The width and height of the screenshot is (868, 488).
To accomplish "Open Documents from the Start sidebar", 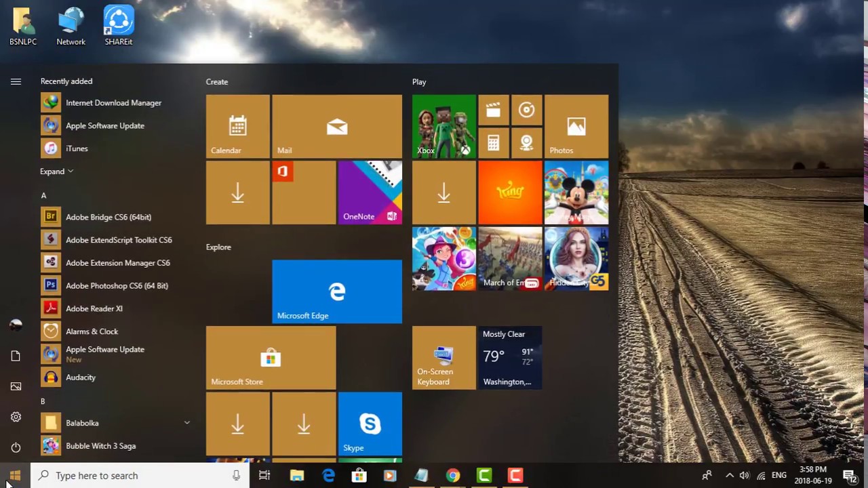I will pos(16,356).
